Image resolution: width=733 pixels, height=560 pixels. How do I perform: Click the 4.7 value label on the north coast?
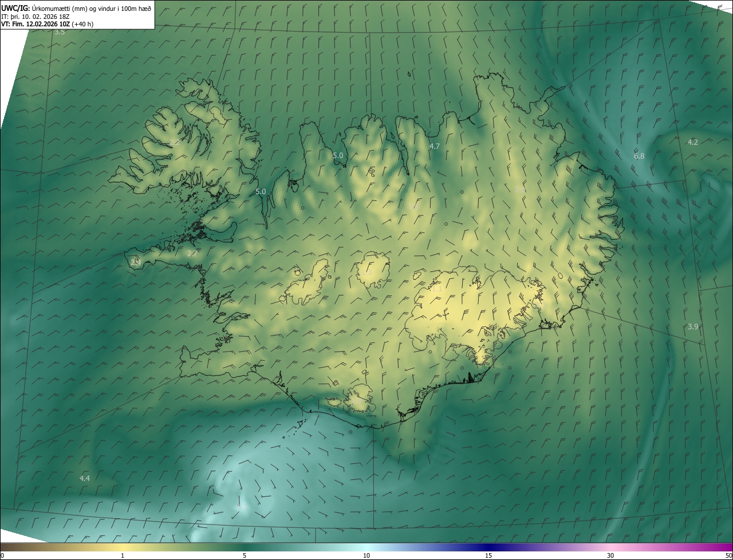click(x=435, y=147)
